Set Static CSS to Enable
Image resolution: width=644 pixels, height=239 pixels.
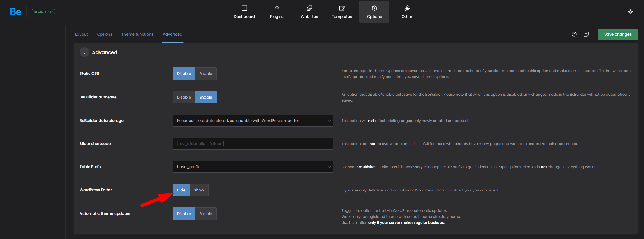(206, 74)
